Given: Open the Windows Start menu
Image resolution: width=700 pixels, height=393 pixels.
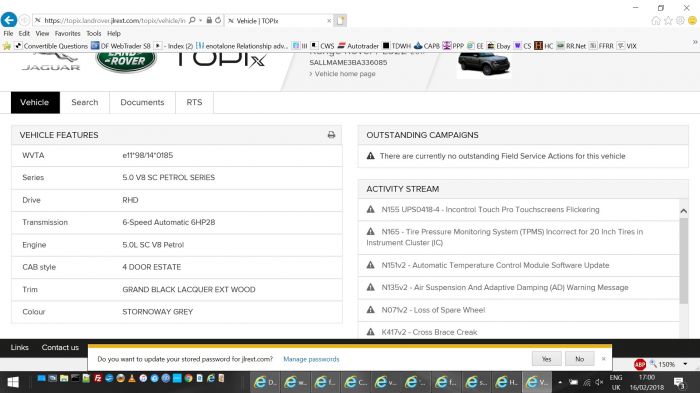Looking at the screenshot, I should tap(13, 382).
